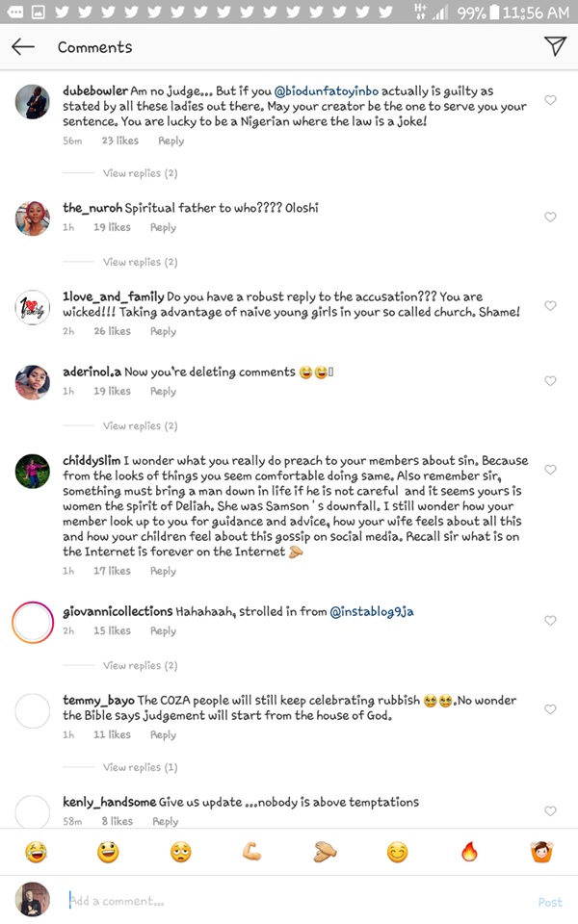
Task: Expand replies under dubebowler's comment
Action: click(x=140, y=173)
